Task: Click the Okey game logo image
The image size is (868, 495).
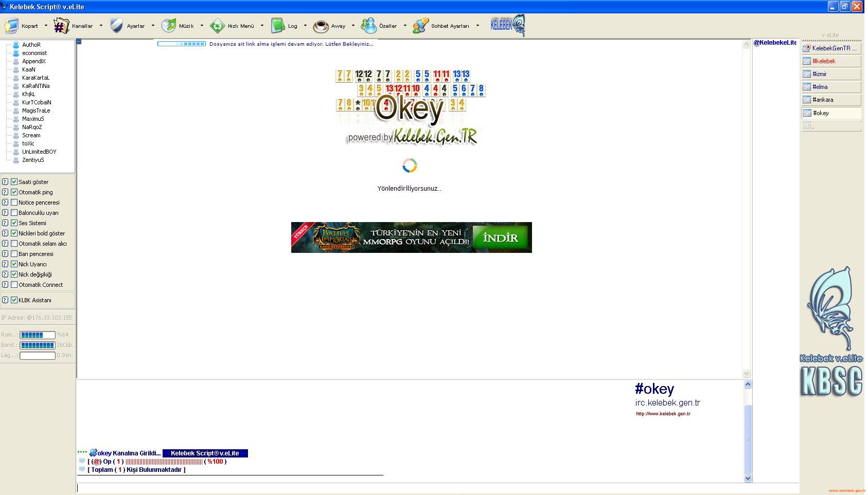Action: 411,107
